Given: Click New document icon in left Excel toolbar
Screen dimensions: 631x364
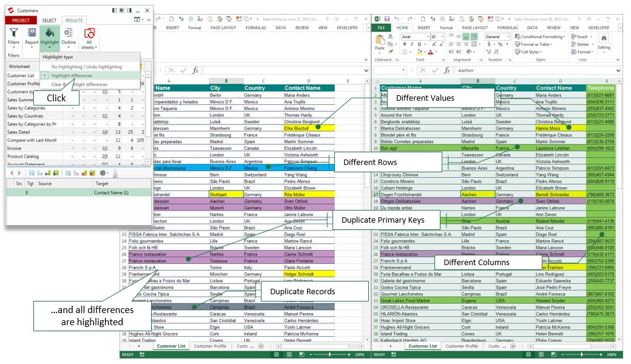Looking at the screenshot, I should [x=172, y=19].
